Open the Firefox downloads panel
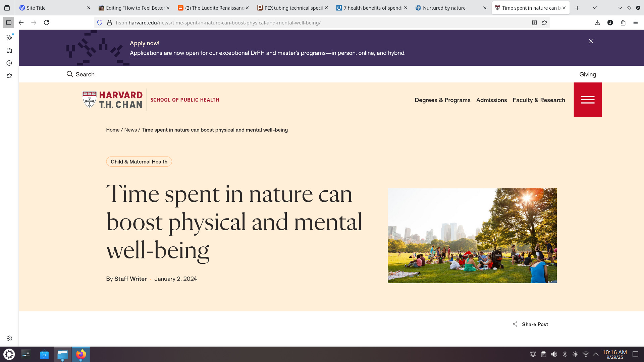This screenshot has height=362, width=644. (597, 22)
